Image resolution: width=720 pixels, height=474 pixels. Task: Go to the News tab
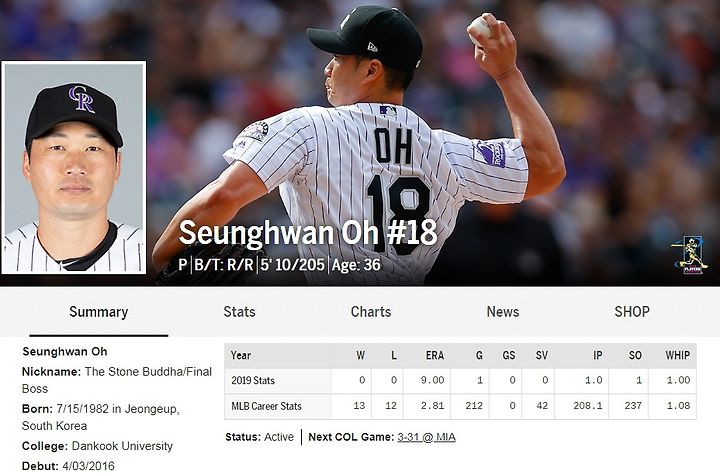[x=503, y=312]
